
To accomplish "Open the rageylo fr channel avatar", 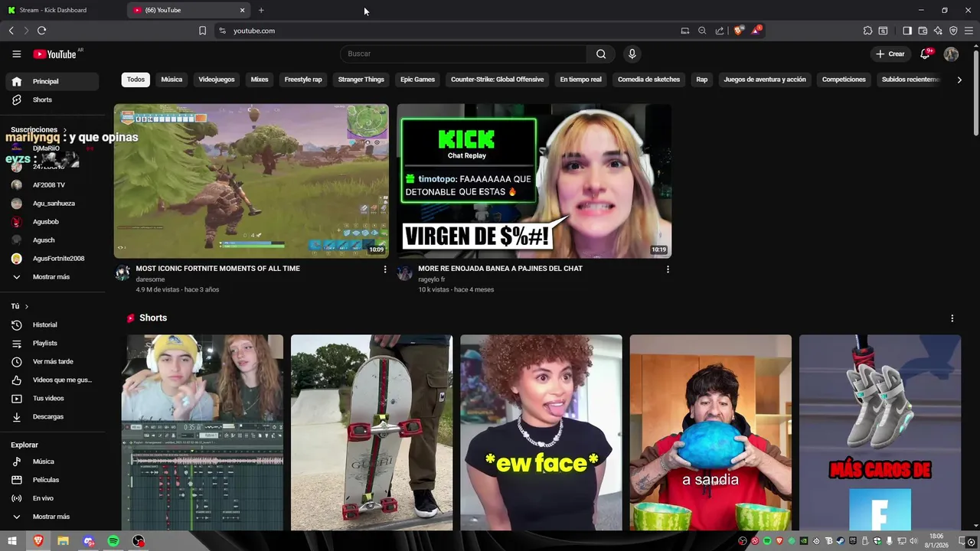I will click(x=405, y=273).
